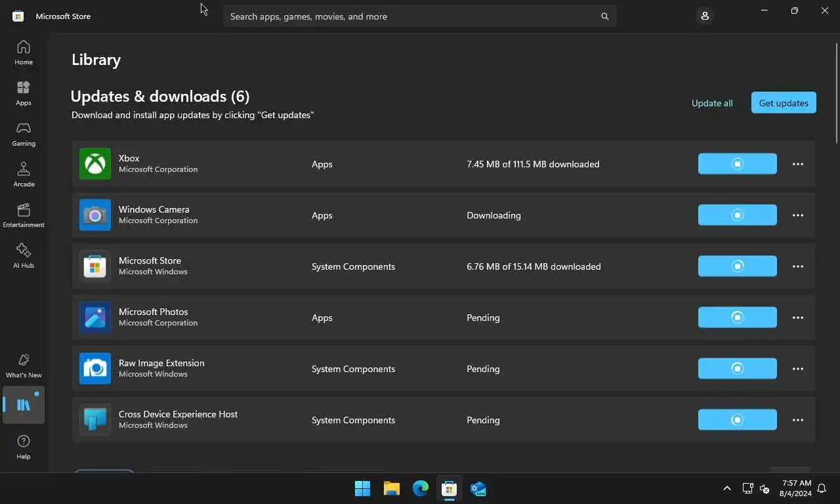Cancel the pending Microsoft Photos update
This screenshot has width=840, height=504.
tap(738, 317)
